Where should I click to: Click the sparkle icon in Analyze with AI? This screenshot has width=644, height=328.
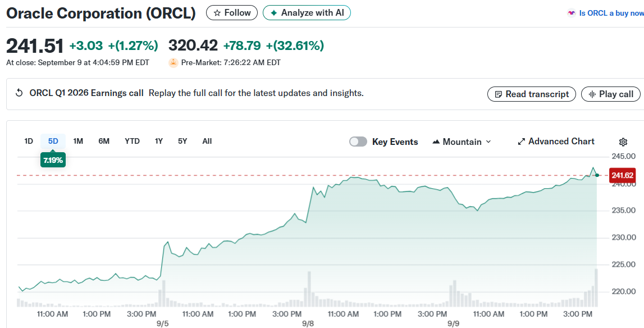(x=273, y=13)
